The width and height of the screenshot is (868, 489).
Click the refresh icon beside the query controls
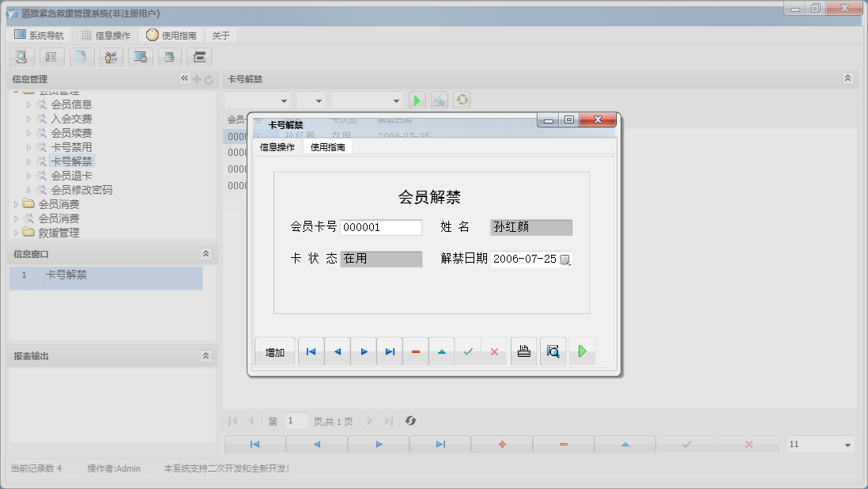pyautogui.click(x=462, y=100)
